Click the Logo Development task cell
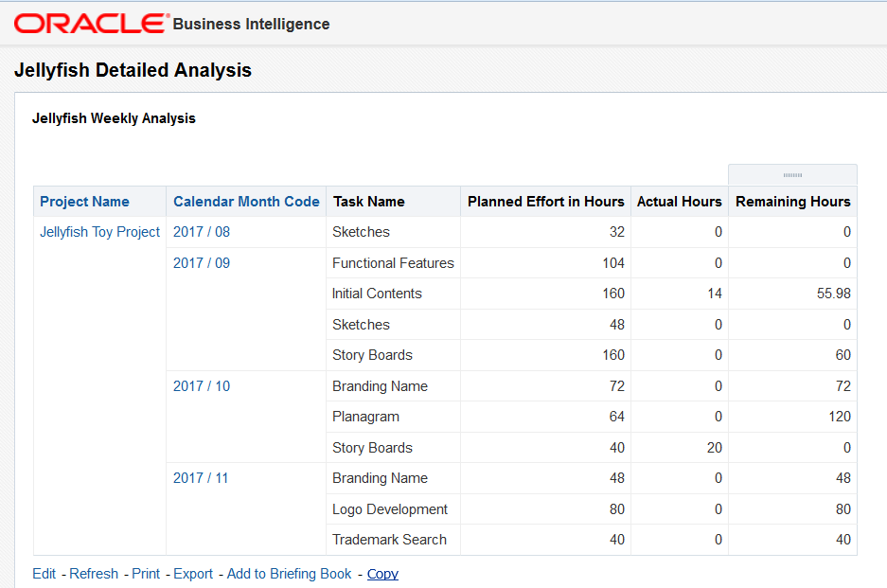This screenshot has height=588, width=887. point(389,509)
